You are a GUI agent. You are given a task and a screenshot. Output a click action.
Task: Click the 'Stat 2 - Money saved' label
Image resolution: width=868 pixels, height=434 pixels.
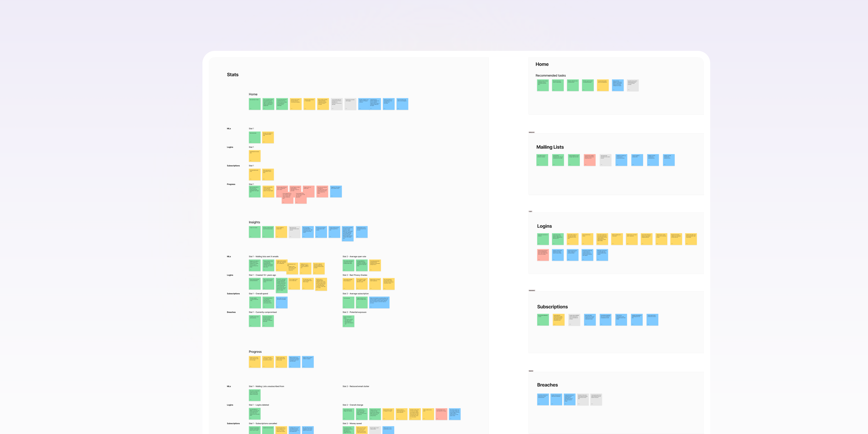click(x=352, y=424)
